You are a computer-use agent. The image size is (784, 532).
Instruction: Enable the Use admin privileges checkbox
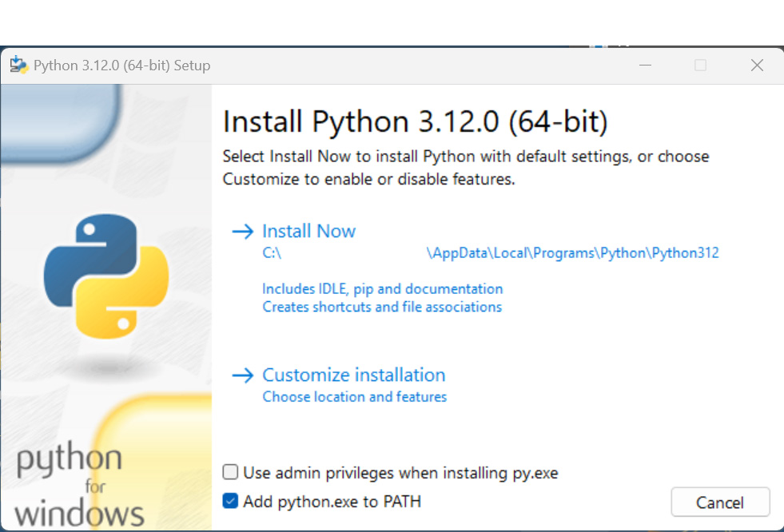230,471
